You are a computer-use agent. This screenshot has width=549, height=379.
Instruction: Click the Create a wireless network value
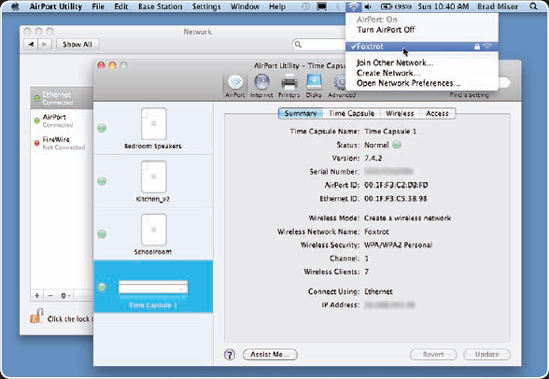click(407, 218)
